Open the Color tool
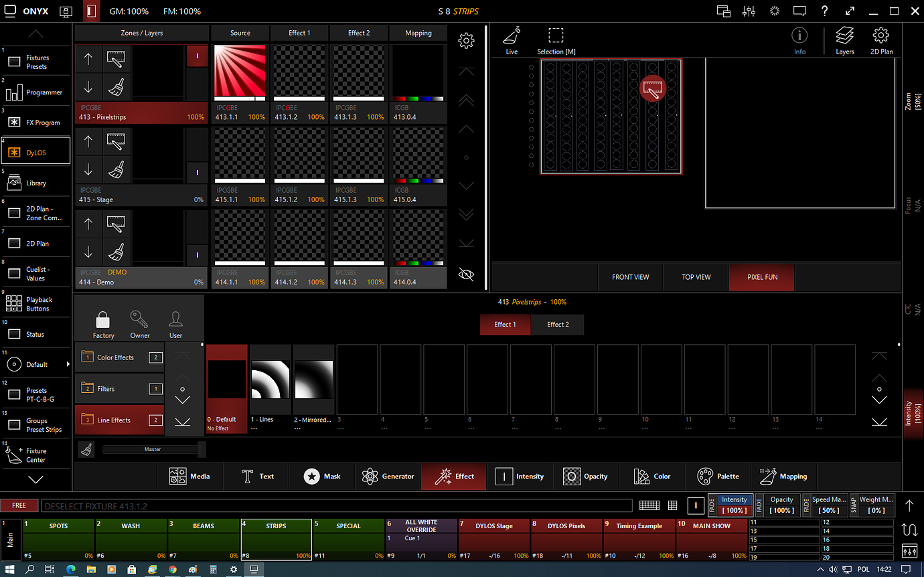924x577 pixels. coord(652,476)
